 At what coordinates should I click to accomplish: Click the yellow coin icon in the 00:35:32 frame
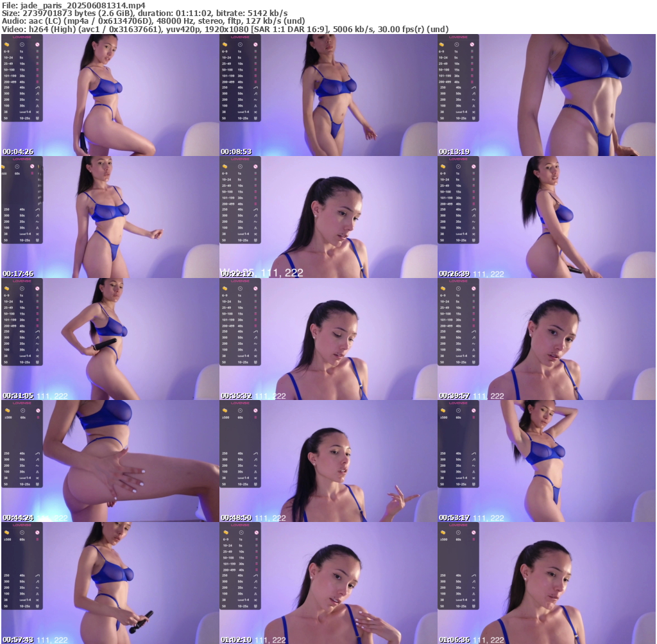click(x=226, y=289)
